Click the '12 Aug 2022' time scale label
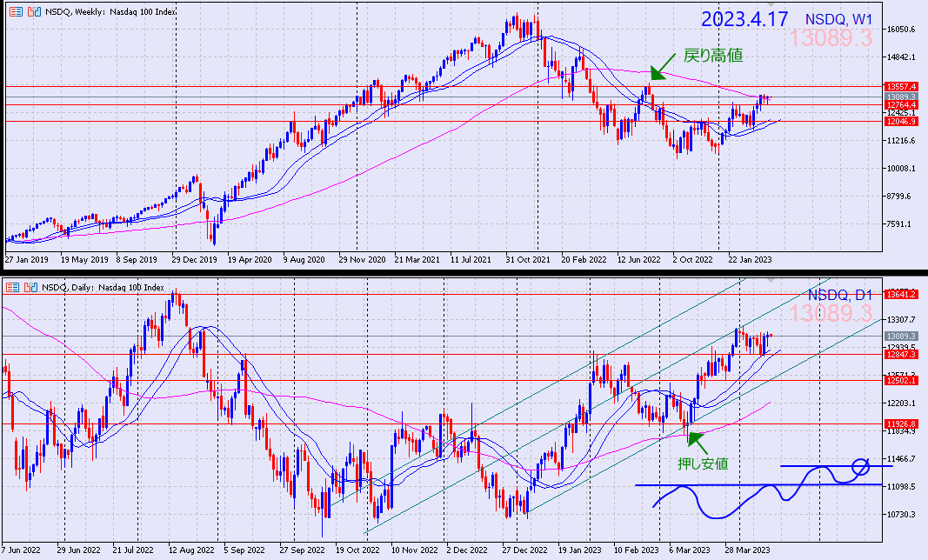Viewport: 928px width, 560px height. 191,550
